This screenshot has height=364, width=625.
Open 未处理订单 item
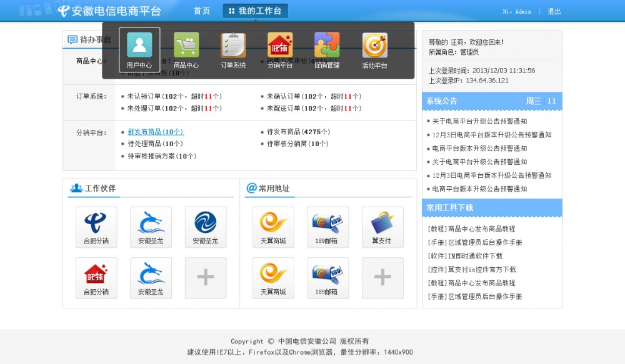[174, 108]
